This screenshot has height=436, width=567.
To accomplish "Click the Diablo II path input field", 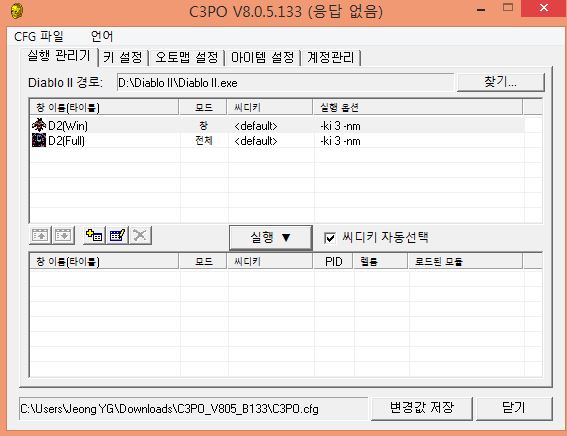I will pyautogui.click(x=285, y=83).
